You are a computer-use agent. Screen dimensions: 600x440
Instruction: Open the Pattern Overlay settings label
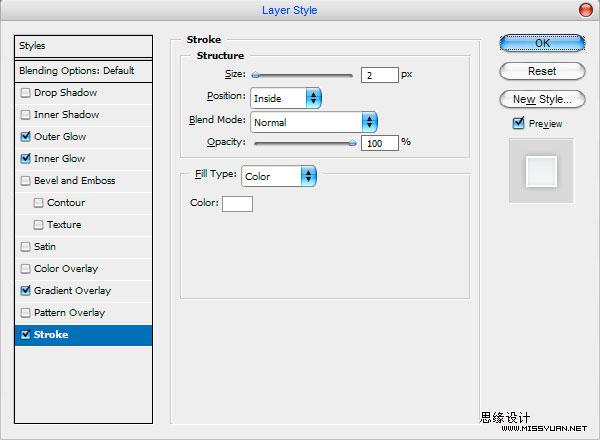70,313
